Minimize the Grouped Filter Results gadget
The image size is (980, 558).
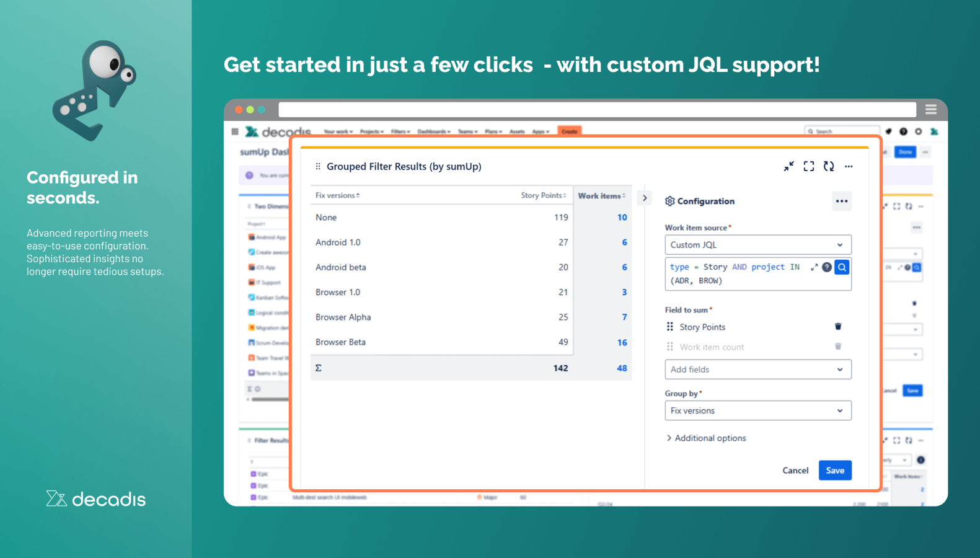(x=788, y=166)
